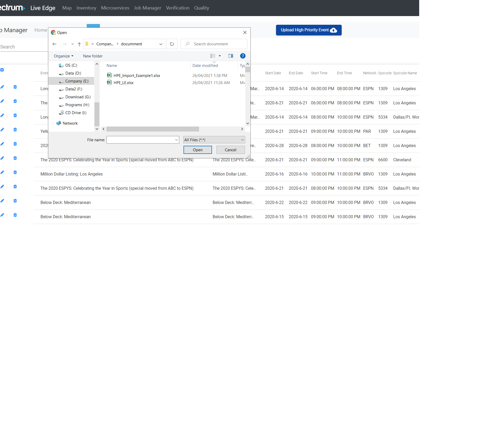Click the Home breadcrumb link
Screen dimensions: 493x448
tap(41, 30)
